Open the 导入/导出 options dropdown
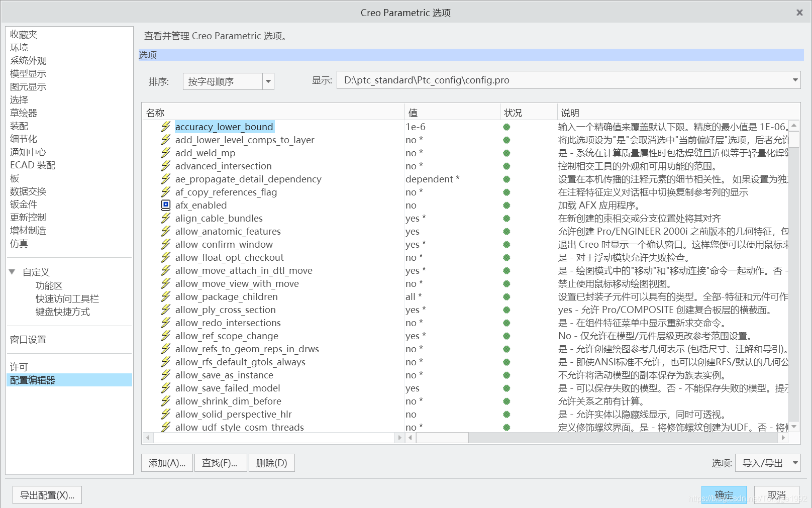 pyautogui.click(x=767, y=463)
